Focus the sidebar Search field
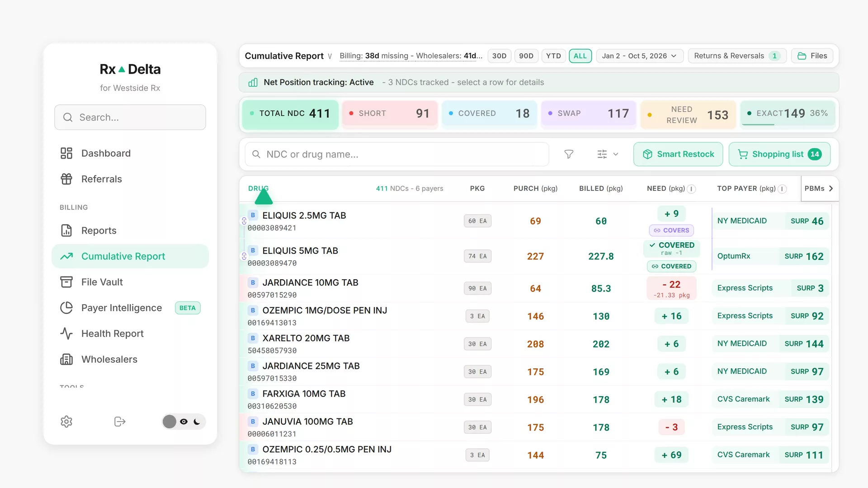The width and height of the screenshot is (868, 488). pyautogui.click(x=130, y=117)
